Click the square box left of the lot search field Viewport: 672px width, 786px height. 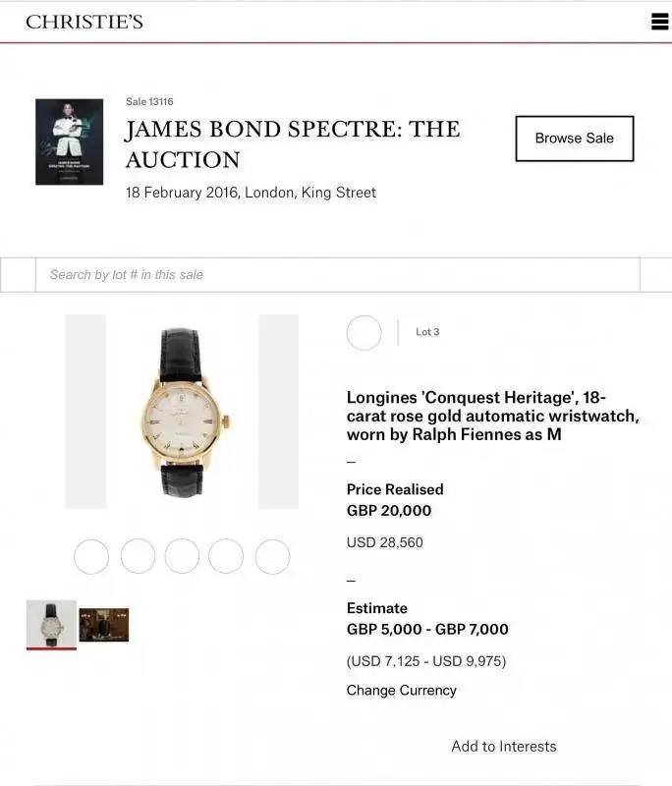pos(18,275)
